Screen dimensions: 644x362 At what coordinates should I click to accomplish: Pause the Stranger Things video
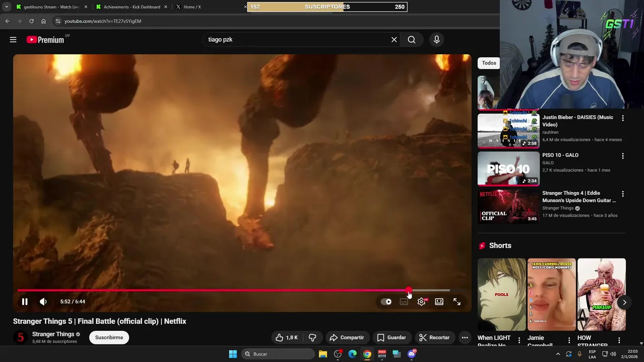(x=24, y=302)
